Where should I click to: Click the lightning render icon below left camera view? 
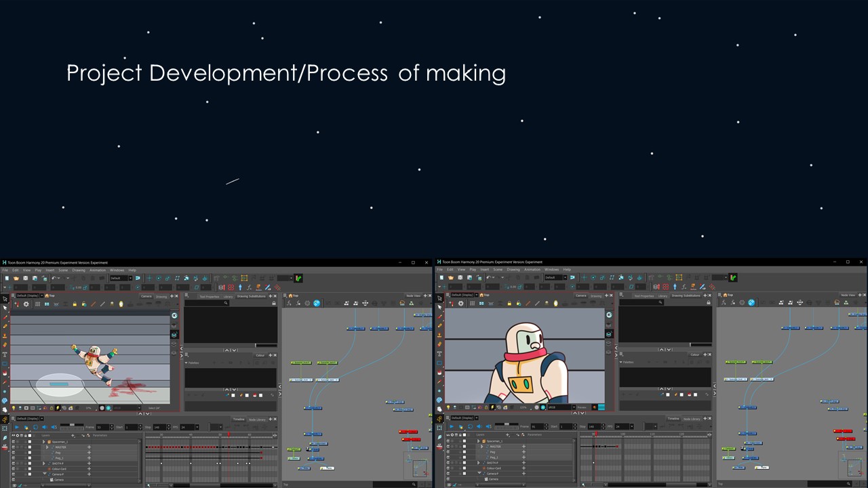click(x=58, y=408)
